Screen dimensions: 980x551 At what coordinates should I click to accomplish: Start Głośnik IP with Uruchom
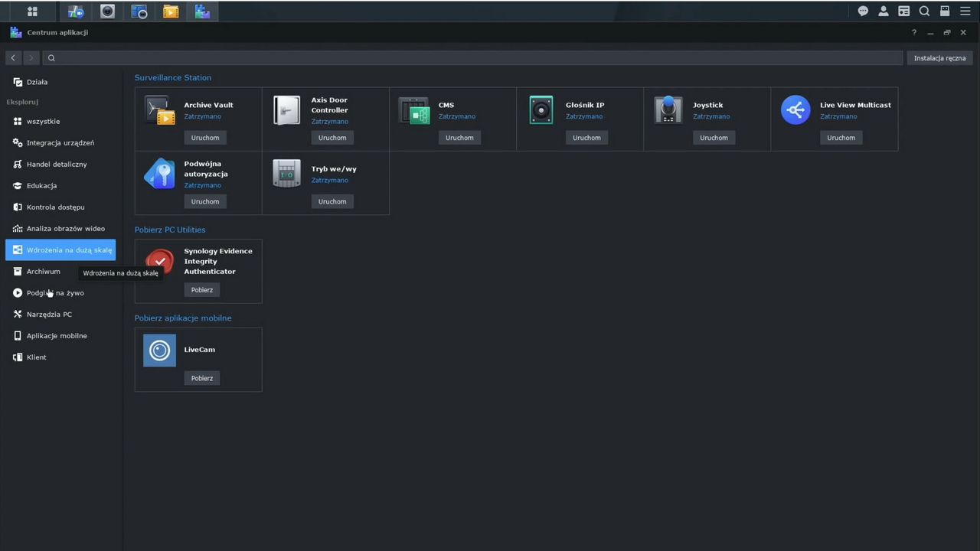tap(586, 138)
